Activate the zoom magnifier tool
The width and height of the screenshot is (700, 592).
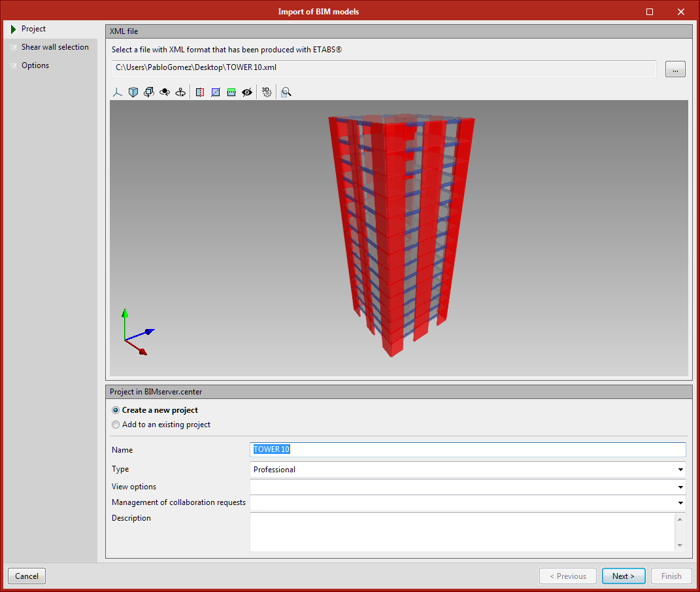pyautogui.click(x=286, y=92)
